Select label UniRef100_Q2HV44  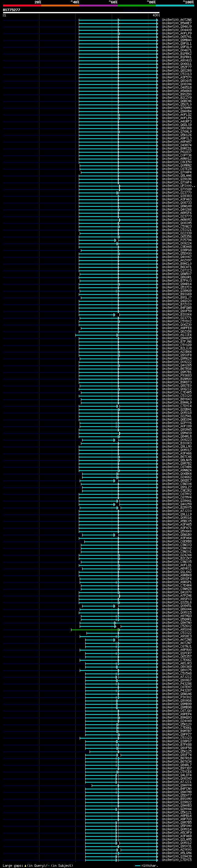tap(176, 809)
